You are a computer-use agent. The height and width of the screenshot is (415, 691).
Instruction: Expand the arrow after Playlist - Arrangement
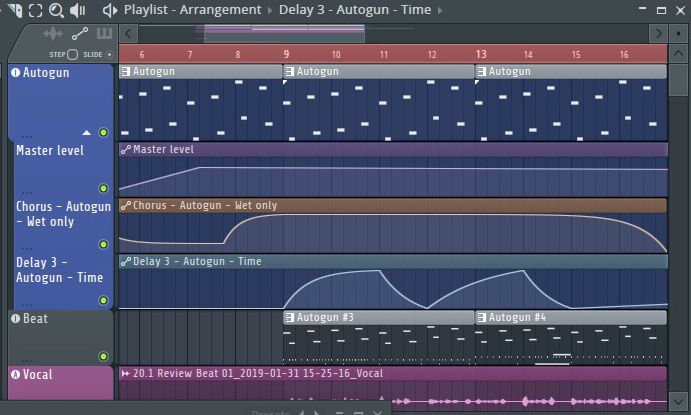[x=270, y=10]
